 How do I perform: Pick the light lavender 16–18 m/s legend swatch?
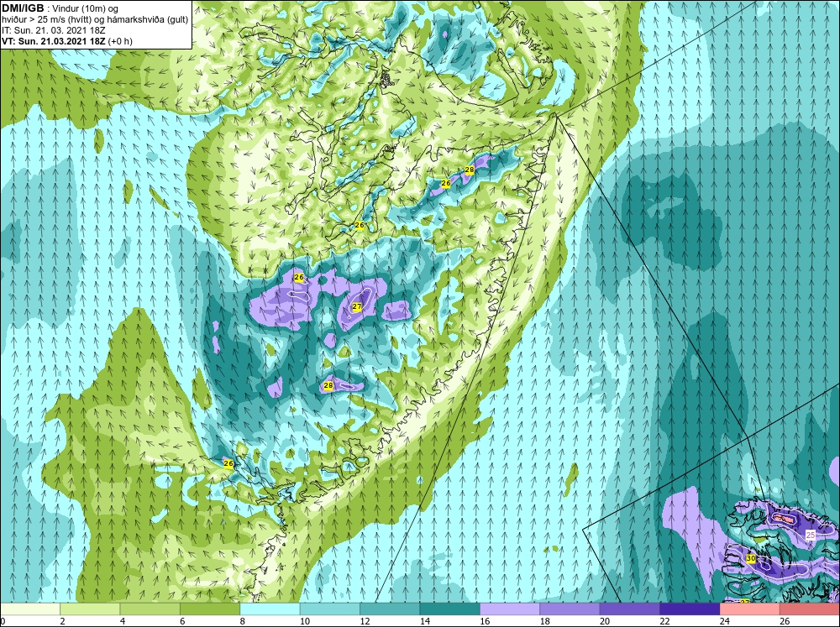point(510,609)
